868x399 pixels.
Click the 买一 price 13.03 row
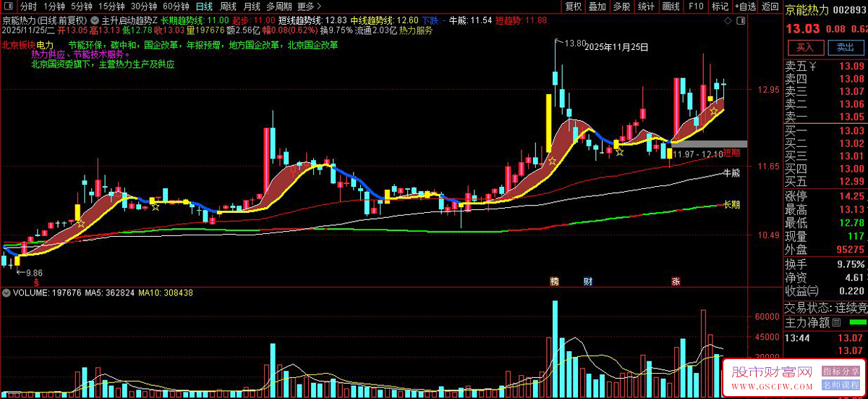[826, 130]
